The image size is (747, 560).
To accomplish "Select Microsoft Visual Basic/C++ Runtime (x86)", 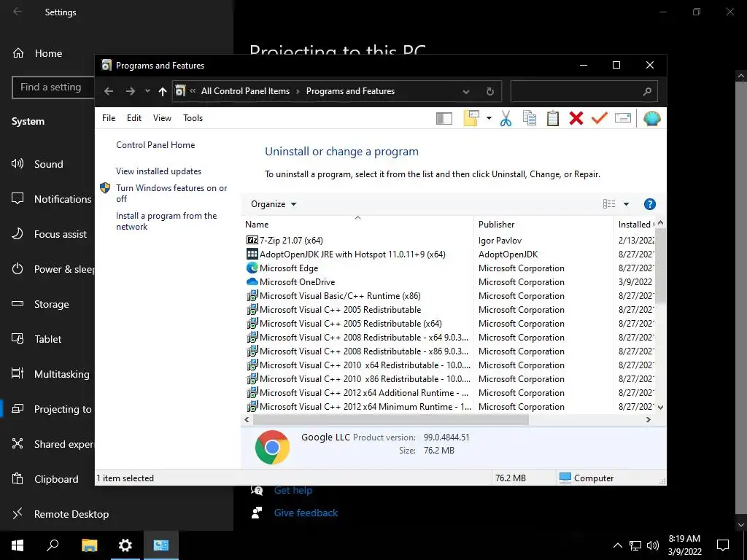I will (x=333, y=296).
